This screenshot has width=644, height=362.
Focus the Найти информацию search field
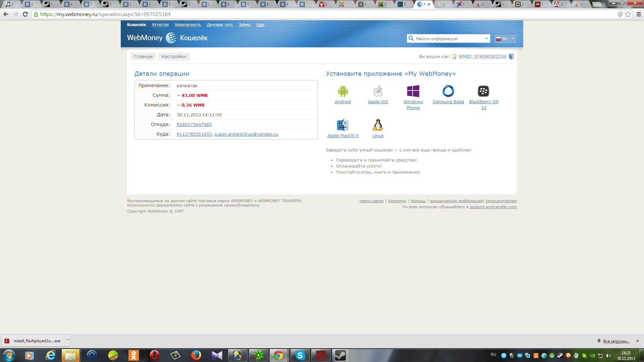click(x=449, y=39)
